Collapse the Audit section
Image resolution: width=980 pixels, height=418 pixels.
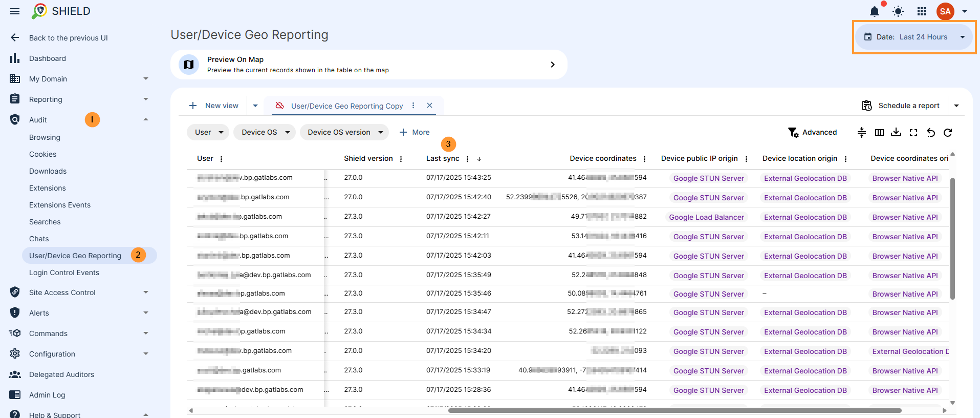tap(146, 120)
